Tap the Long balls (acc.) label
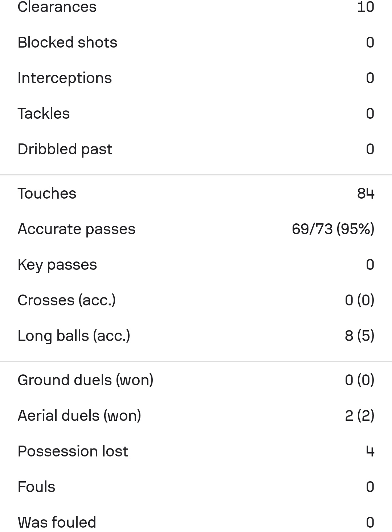 point(74,336)
